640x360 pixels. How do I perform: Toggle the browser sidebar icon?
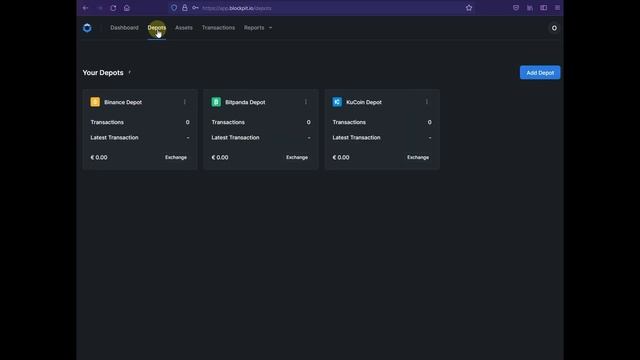click(x=543, y=8)
